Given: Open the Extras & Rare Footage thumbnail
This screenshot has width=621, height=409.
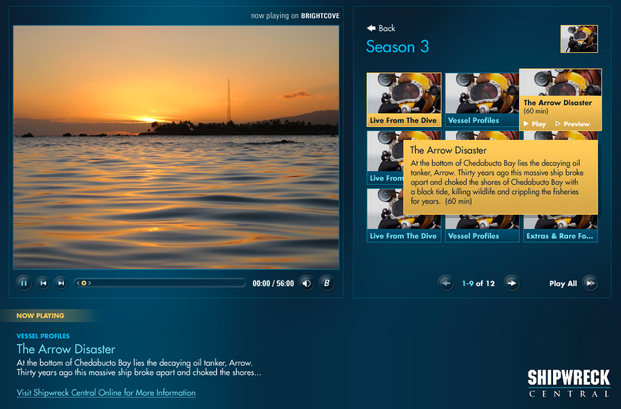Looking at the screenshot, I should pyautogui.click(x=560, y=215).
